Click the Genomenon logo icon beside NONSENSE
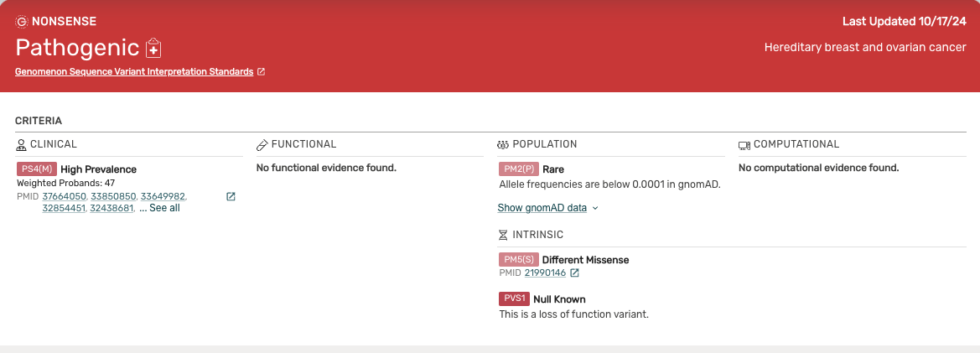This screenshot has height=353, width=980. tap(21, 22)
